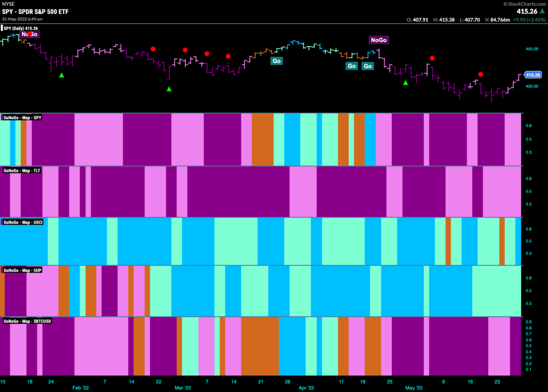Viewport: 548px width, 392px height.
Task: Click the '16' date axis label
Action: (470, 381)
